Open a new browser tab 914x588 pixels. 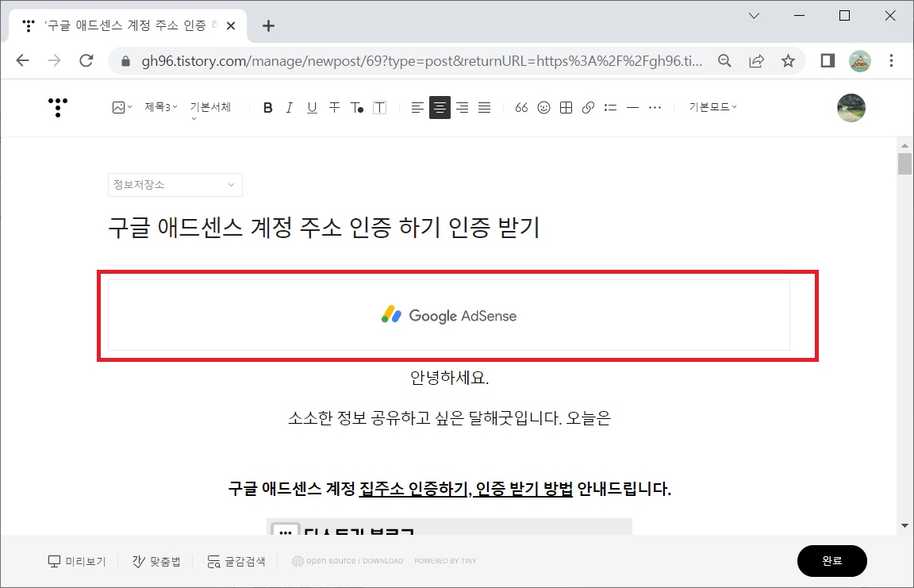[268, 25]
